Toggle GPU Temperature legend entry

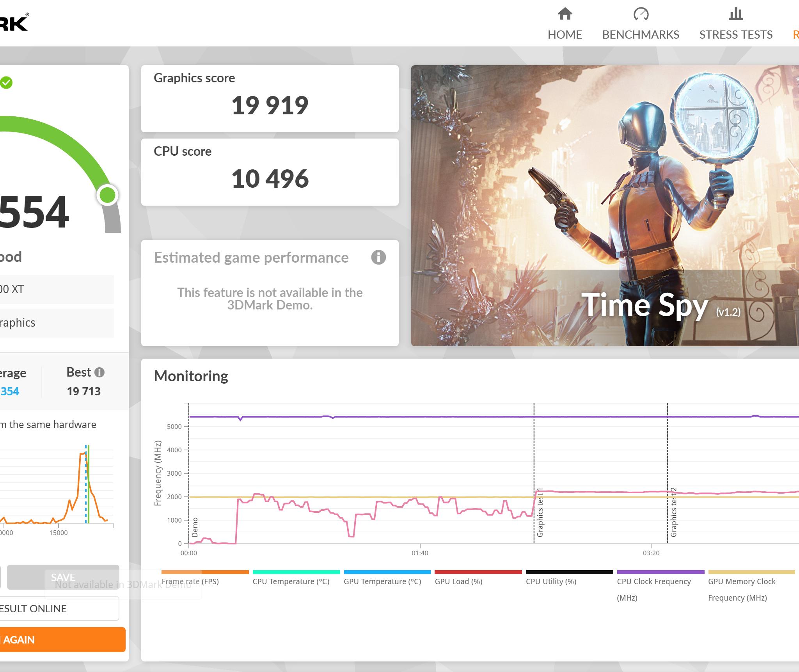click(382, 581)
